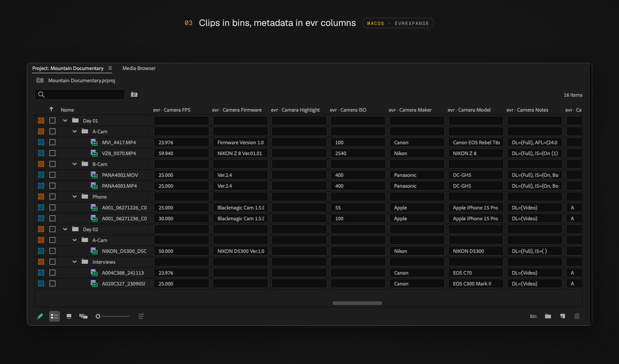Click the MVI_4417.MP4 clip icon
Image resolution: width=619 pixels, height=364 pixels.
pos(94,142)
